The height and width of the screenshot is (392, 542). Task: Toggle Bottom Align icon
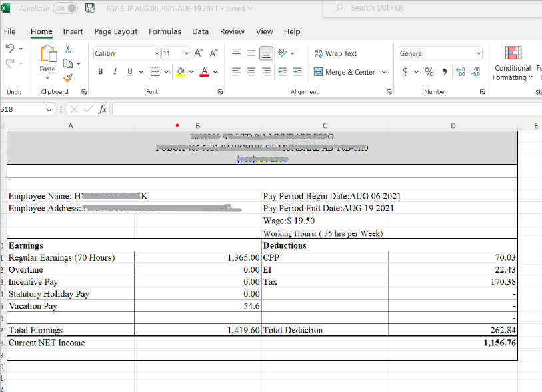click(x=266, y=53)
